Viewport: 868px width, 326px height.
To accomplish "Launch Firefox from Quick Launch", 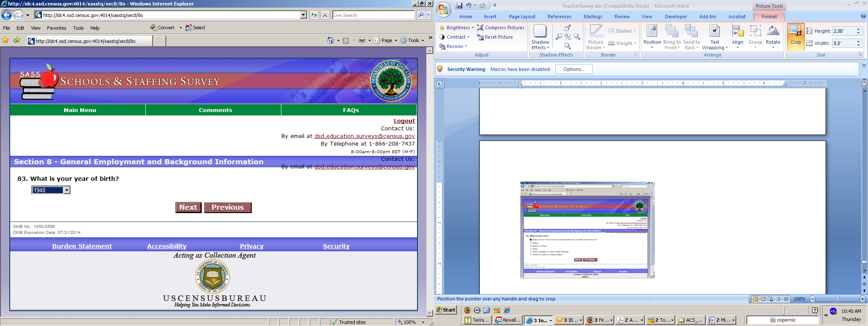I will 467,310.
